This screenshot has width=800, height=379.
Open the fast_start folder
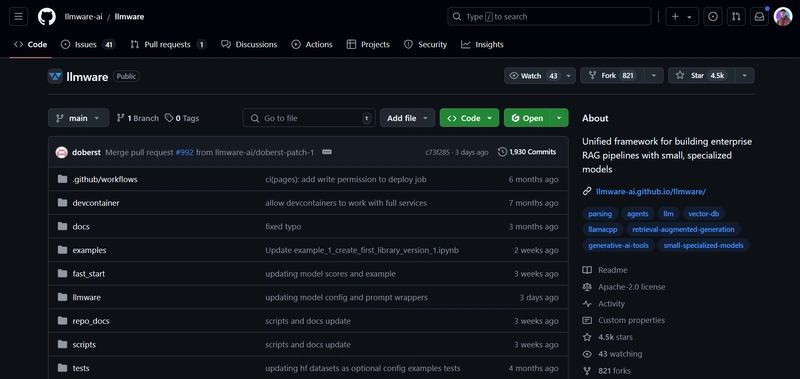pos(89,274)
